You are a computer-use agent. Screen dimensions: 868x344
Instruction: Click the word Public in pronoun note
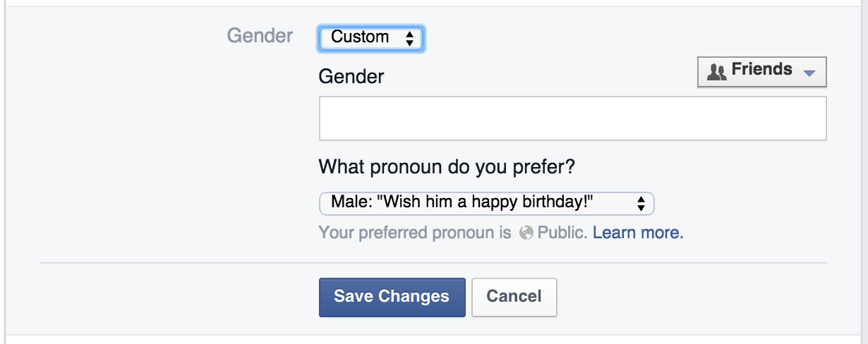(562, 233)
